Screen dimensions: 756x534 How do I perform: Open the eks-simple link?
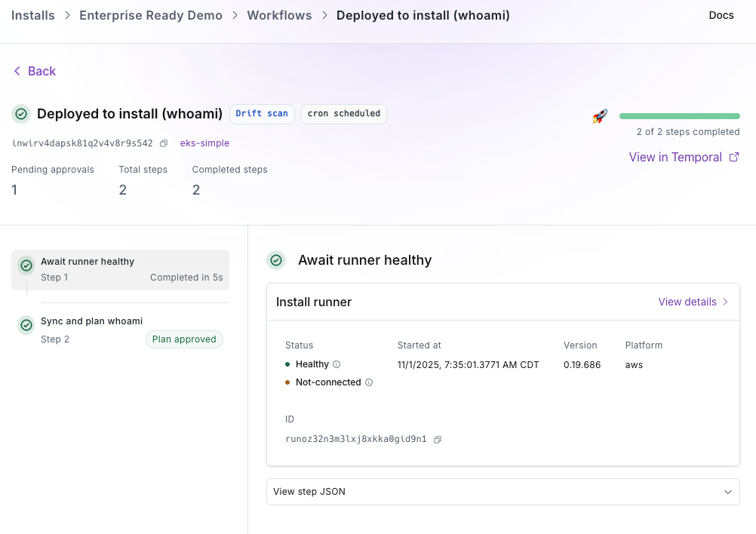click(204, 143)
